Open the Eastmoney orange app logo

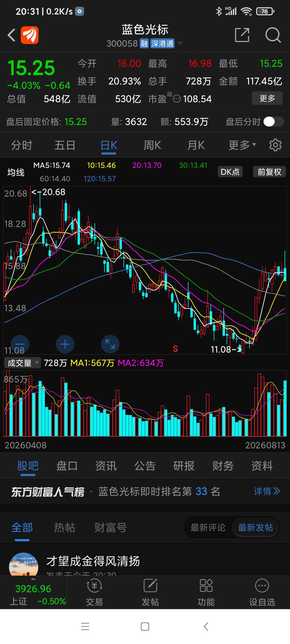tap(30, 35)
